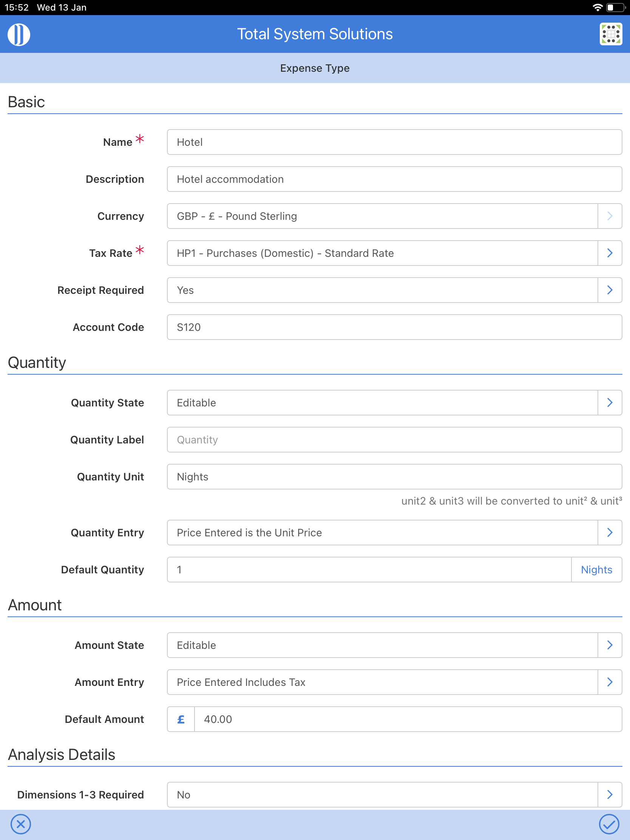This screenshot has height=840, width=630.
Task: Expand Dimensions 1-3 Required chevron
Action: [610, 794]
